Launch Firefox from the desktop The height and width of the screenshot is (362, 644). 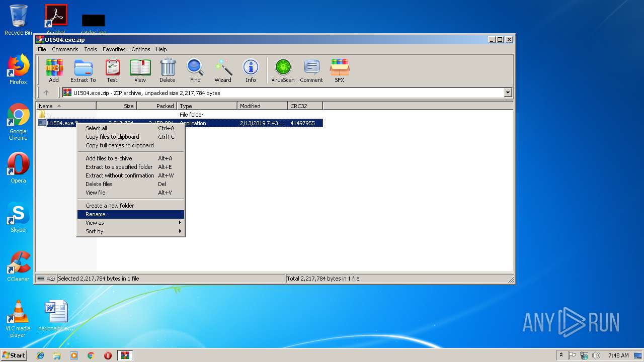pyautogui.click(x=18, y=69)
